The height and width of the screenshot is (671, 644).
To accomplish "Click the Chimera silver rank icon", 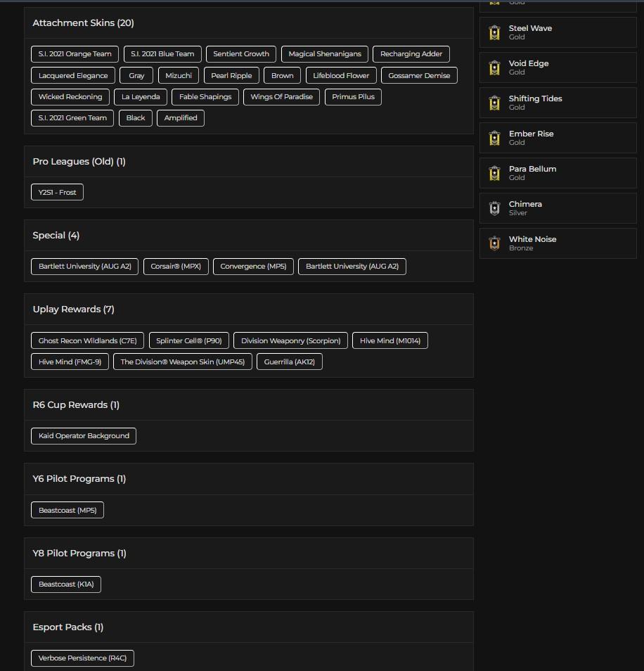I will [x=494, y=208].
